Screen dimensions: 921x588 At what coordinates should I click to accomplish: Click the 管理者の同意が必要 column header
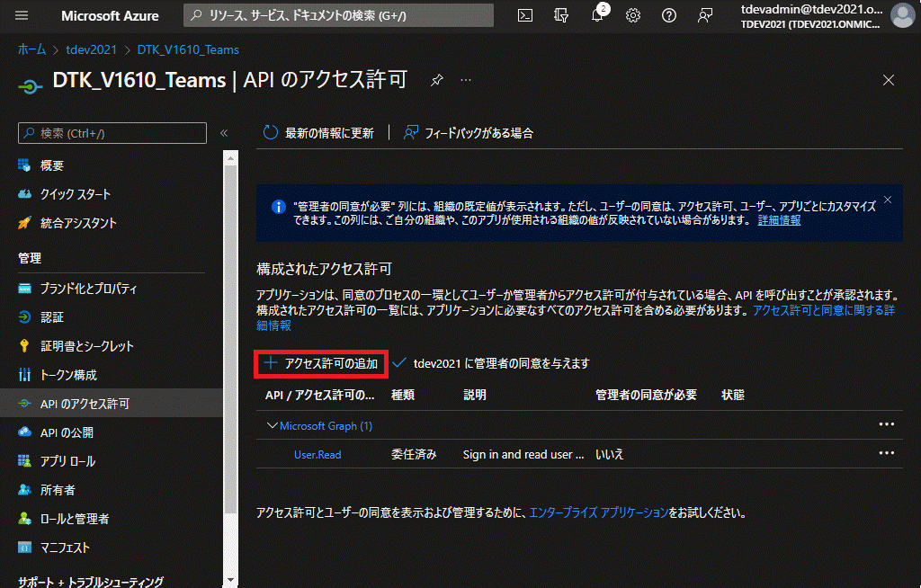tap(646, 396)
